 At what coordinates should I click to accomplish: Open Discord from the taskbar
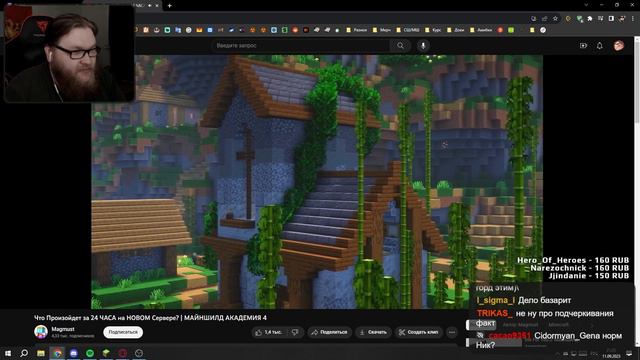point(73,353)
